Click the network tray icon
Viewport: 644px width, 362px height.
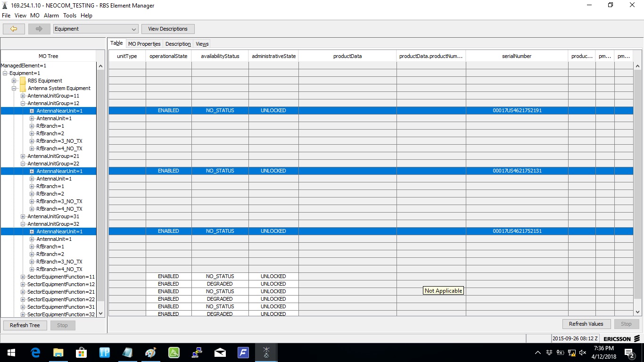(x=572, y=353)
